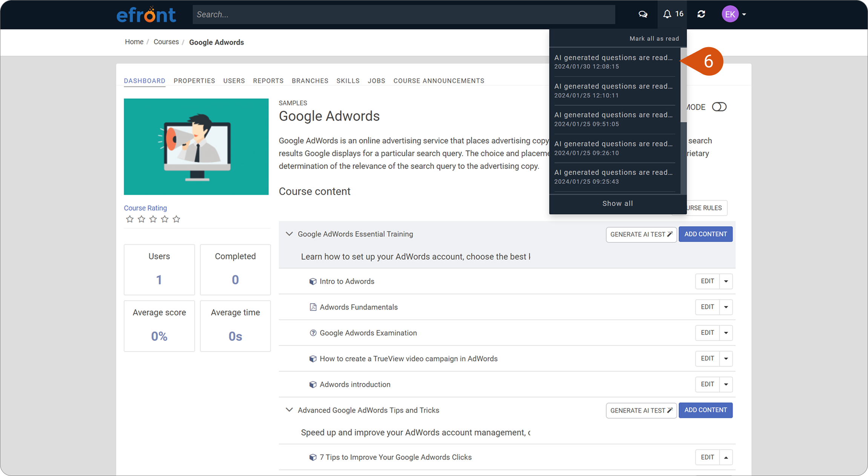Click the sync refresh icon in header
Viewport: 868px width, 476px height.
pyautogui.click(x=701, y=14)
